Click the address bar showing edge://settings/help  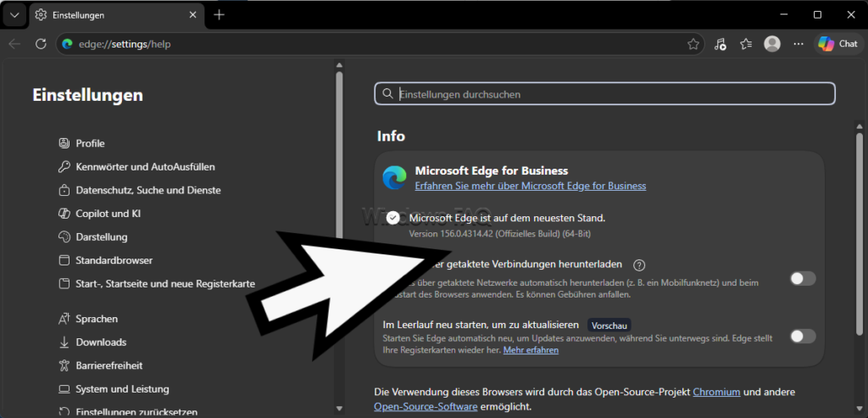380,44
